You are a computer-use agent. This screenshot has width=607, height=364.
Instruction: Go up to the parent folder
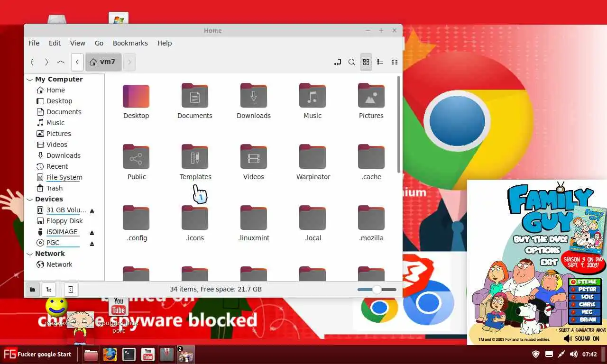[x=61, y=62]
